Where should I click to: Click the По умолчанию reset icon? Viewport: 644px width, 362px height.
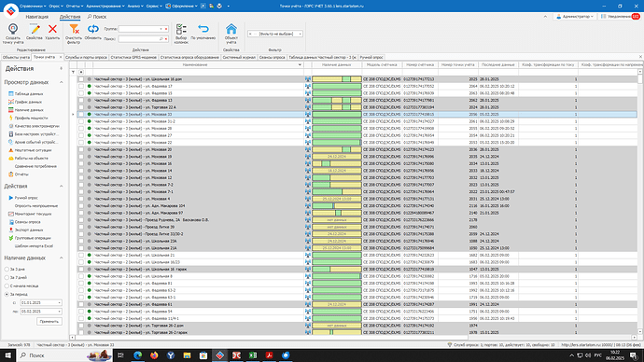point(203,29)
